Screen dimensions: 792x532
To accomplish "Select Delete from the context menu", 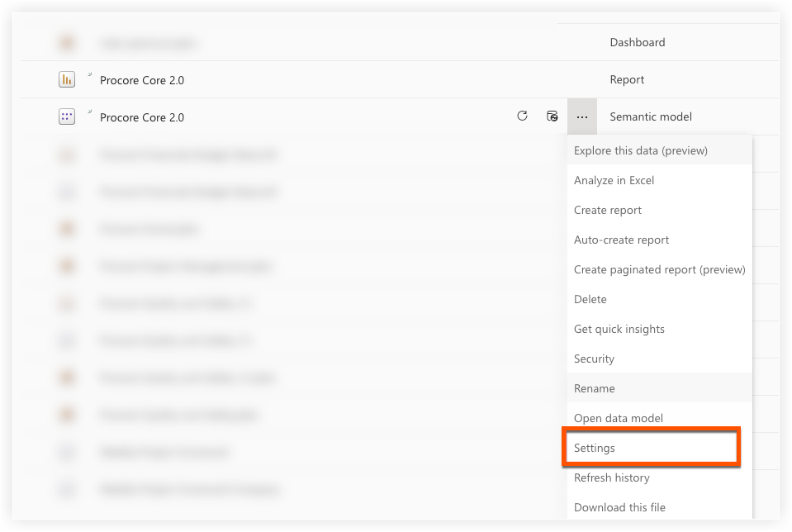I will [x=590, y=299].
